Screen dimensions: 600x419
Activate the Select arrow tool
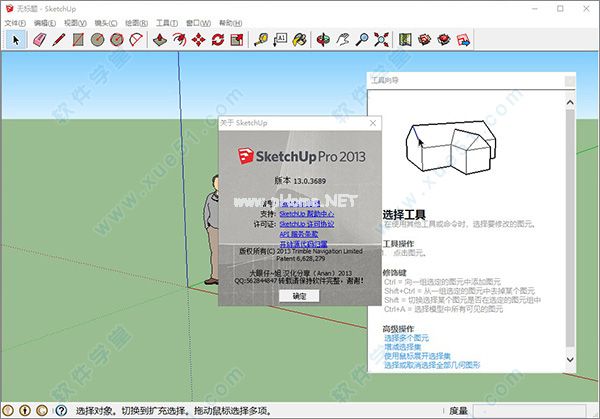(16, 40)
